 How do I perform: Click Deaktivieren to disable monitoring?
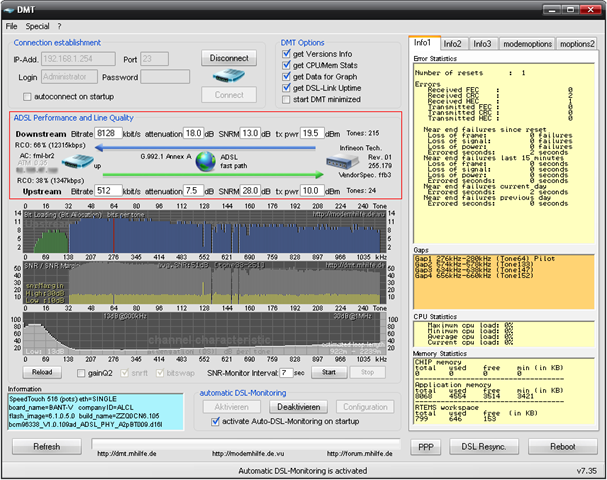pos(298,407)
